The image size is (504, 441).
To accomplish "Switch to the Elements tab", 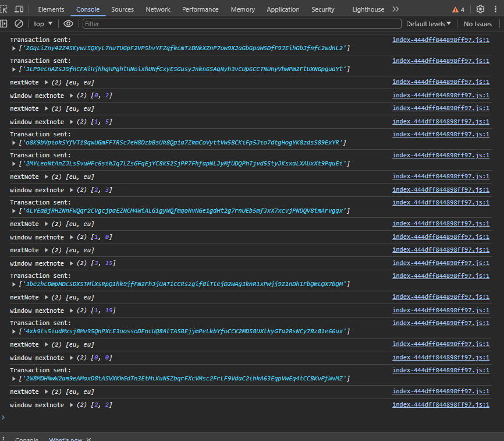I will pyautogui.click(x=51, y=10).
